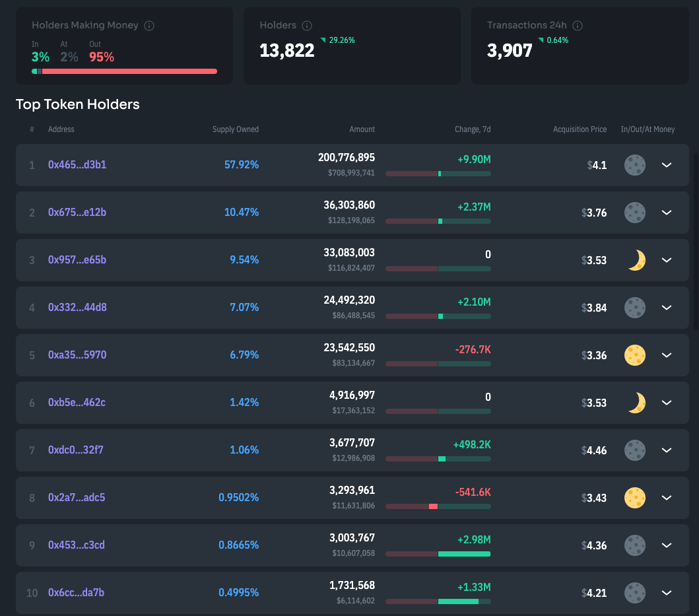Click yellow full moon icon for 0x2a7...adc5
Viewport: 699px width, 616px height.
coord(635,498)
